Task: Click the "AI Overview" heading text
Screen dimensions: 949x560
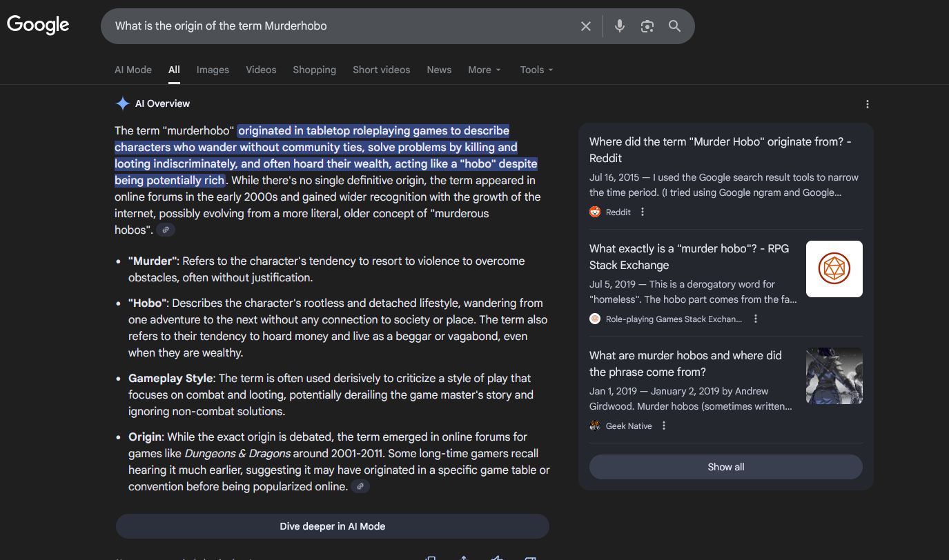Action: coord(162,103)
